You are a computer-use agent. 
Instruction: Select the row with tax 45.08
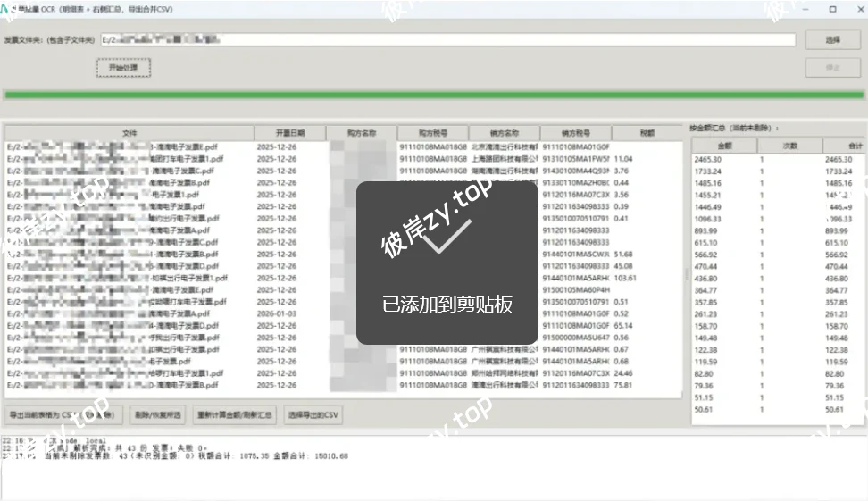tap(343, 266)
